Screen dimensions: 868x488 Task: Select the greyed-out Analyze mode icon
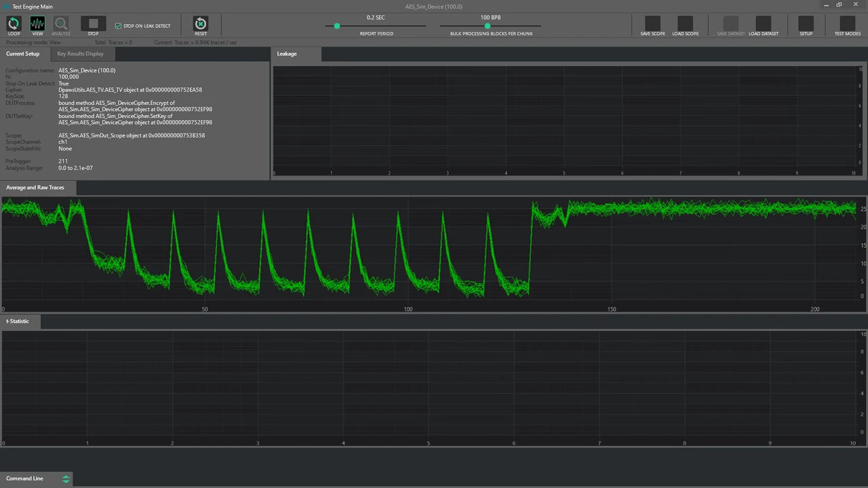pyautogui.click(x=61, y=24)
